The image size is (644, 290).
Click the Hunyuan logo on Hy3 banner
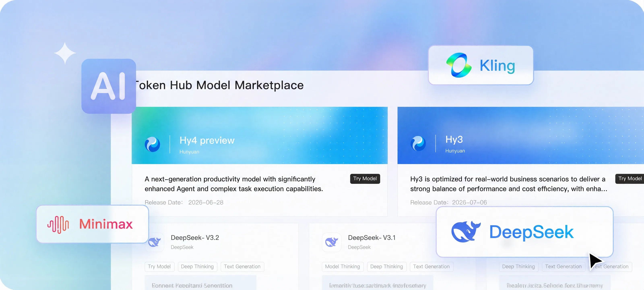(x=418, y=143)
